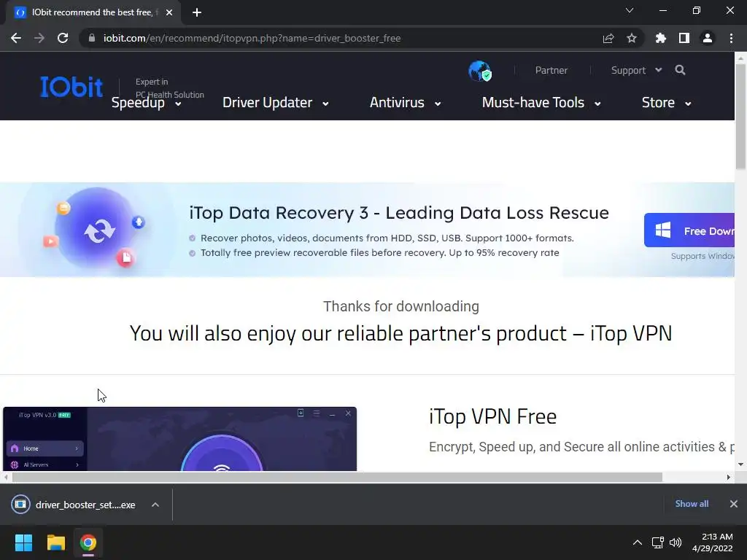Reload the current page
Viewport: 747px width, 560px height.
tap(63, 38)
